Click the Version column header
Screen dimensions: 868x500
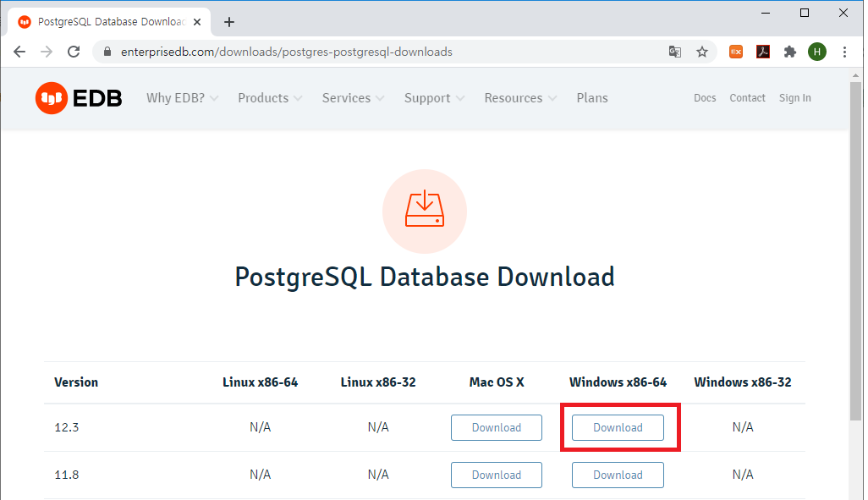click(x=76, y=382)
